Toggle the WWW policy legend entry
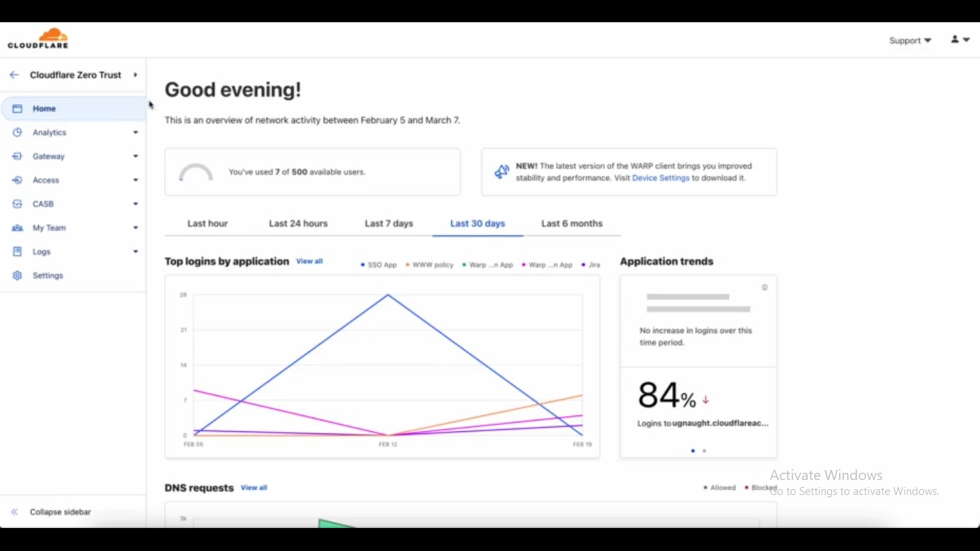Image resolution: width=980 pixels, height=551 pixels. (x=430, y=265)
